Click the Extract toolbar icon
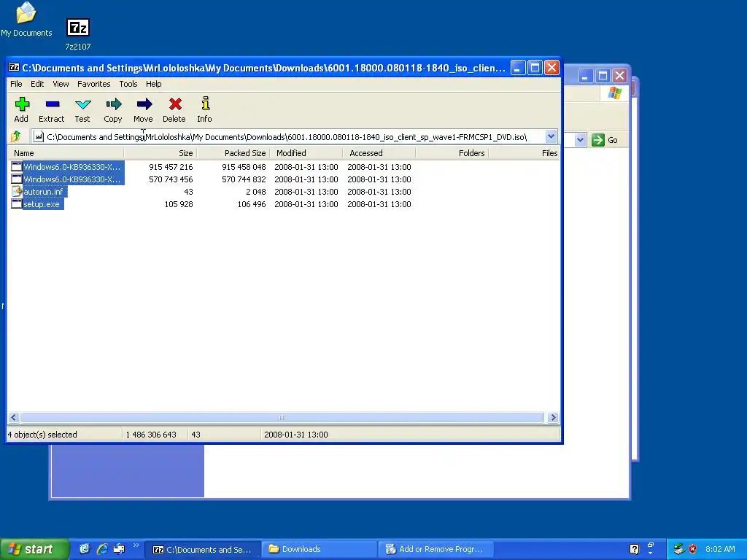Viewport: 747px width, 560px height. coord(52,104)
